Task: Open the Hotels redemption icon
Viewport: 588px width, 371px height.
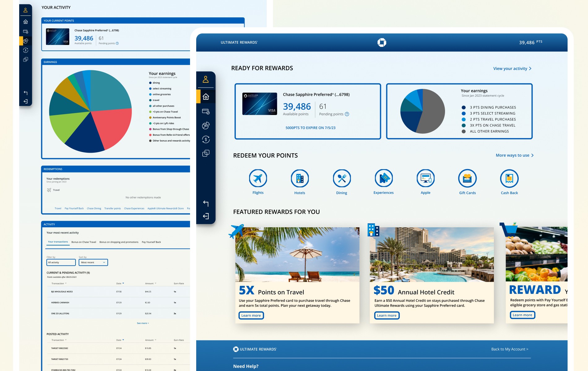Action: pyautogui.click(x=300, y=178)
